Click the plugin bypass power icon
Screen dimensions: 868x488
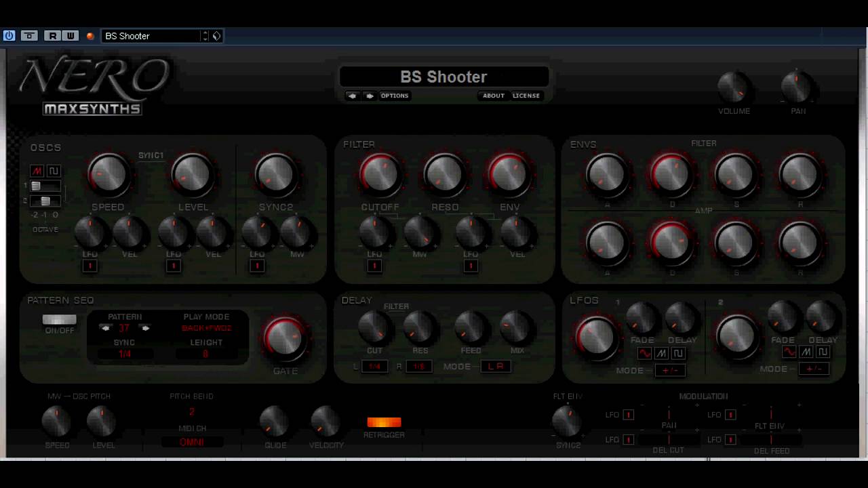[x=9, y=36]
